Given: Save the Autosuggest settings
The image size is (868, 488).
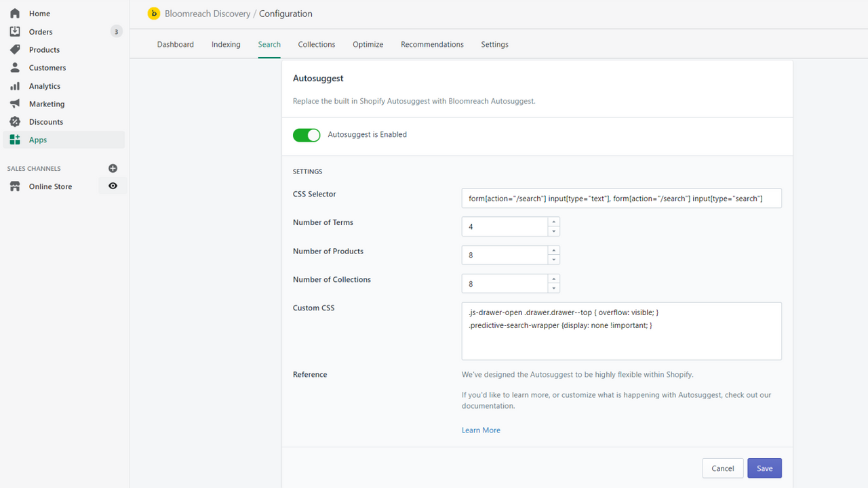Looking at the screenshot, I should coord(764,468).
